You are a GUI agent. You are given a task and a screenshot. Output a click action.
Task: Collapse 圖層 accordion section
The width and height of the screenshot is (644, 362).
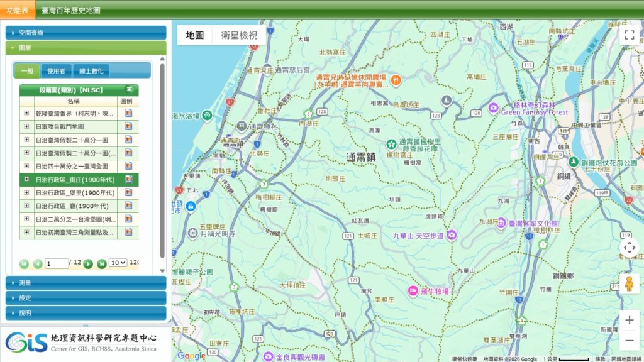coord(86,48)
